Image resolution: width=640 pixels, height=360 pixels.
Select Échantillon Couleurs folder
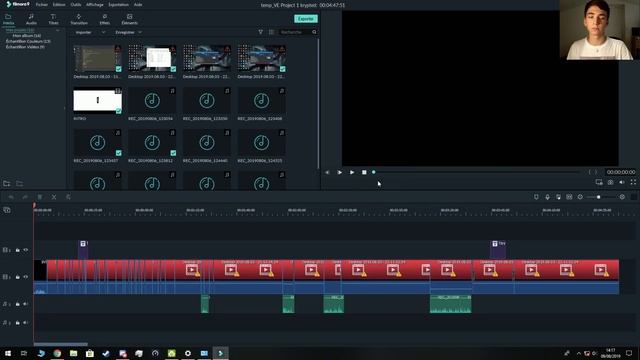click(28, 41)
